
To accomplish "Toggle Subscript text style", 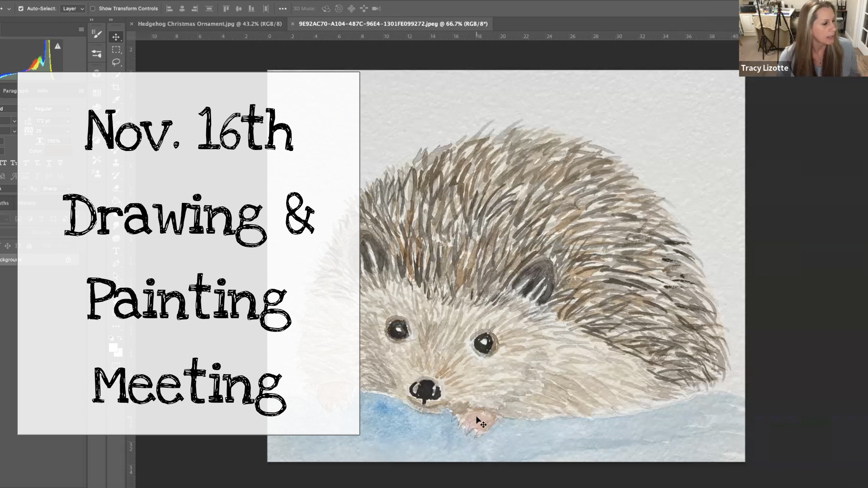I will [x=38, y=163].
